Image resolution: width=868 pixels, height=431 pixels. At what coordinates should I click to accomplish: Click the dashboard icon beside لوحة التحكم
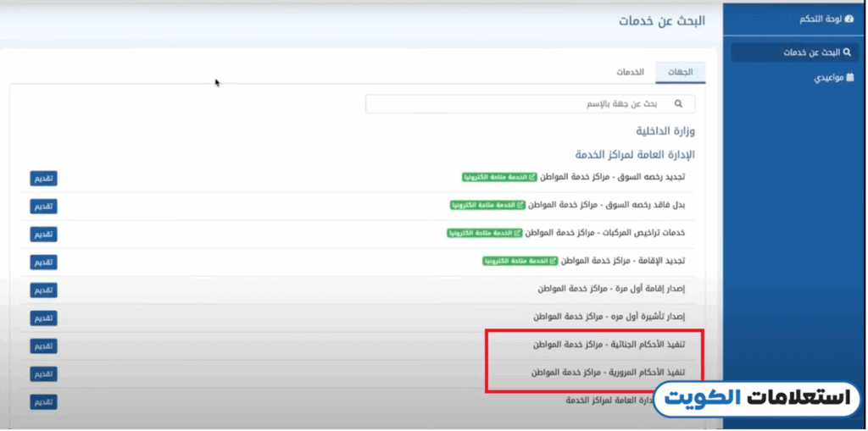pos(849,18)
